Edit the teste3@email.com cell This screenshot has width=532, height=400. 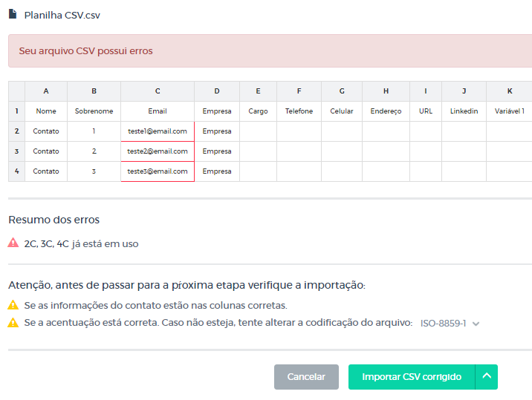pos(158,171)
